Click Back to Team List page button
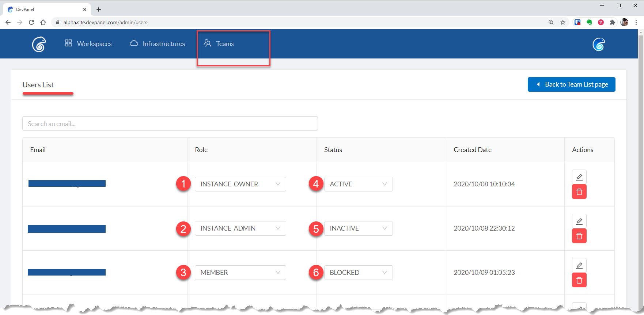644x315 pixels. (571, 84)
